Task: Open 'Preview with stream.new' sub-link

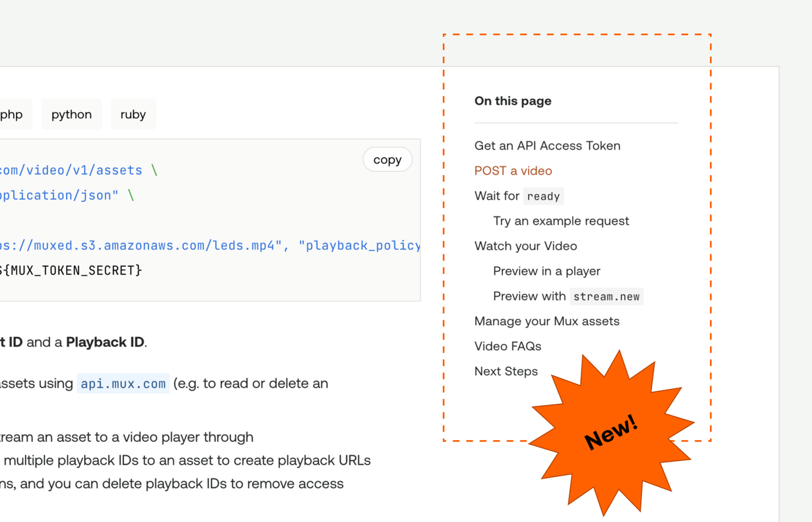Action: (568, 296)
